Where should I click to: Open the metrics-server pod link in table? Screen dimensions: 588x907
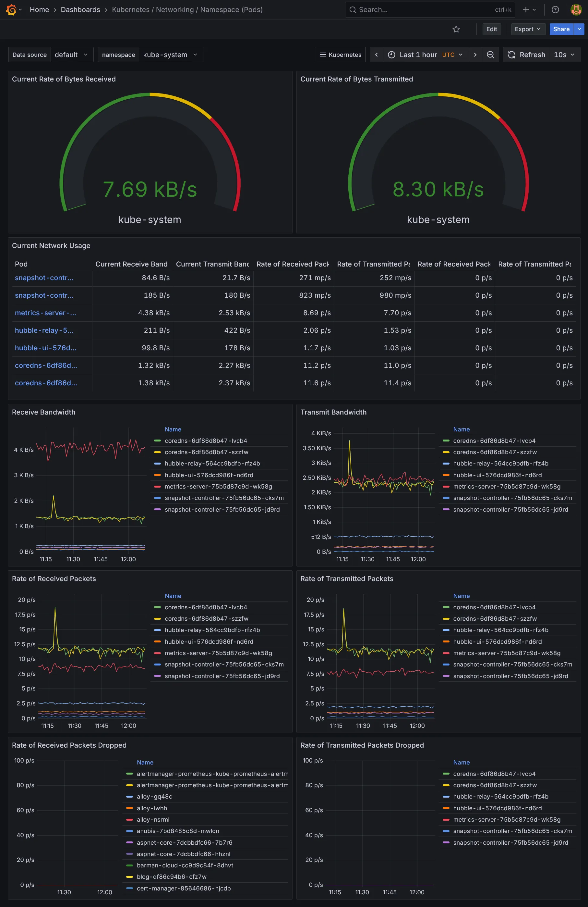tap(45, 313)
